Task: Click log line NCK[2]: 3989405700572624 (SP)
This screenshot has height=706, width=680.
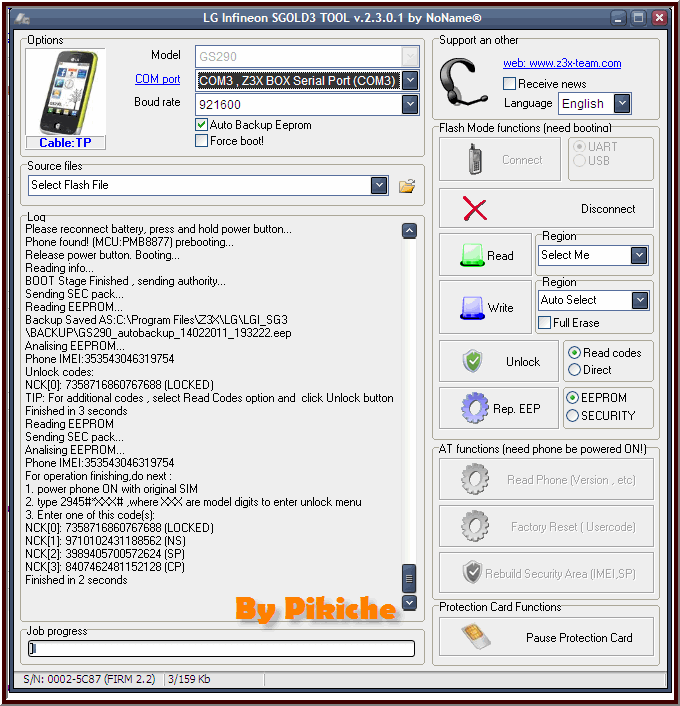Action: click(105, 554)
